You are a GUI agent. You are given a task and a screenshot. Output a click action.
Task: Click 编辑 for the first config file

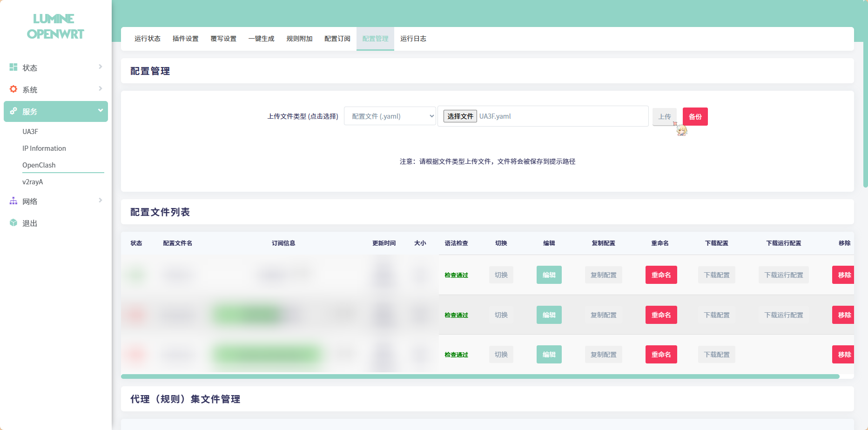549,275
